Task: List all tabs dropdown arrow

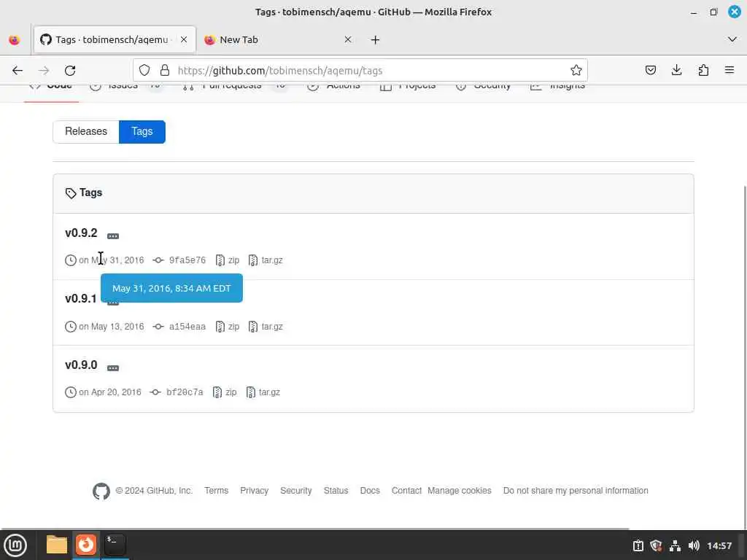Action: coord(732,39)
